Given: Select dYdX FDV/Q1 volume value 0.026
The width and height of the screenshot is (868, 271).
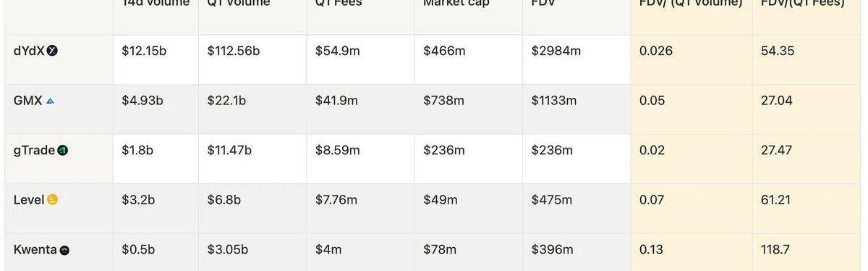Looking at the screenshot, I should click(656, 51).
